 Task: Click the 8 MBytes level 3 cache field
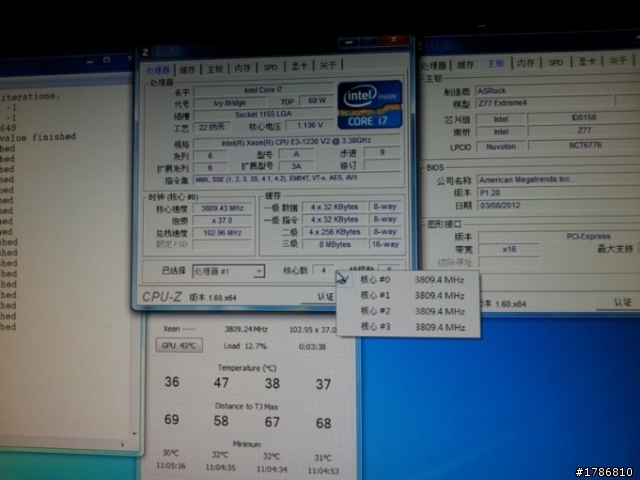pyautogui.click(x=335, y=244)
